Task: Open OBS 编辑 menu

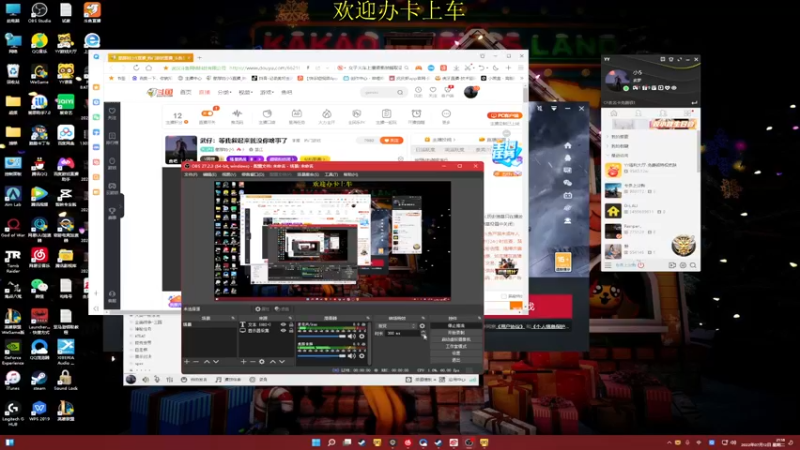Action: [210, 174]
